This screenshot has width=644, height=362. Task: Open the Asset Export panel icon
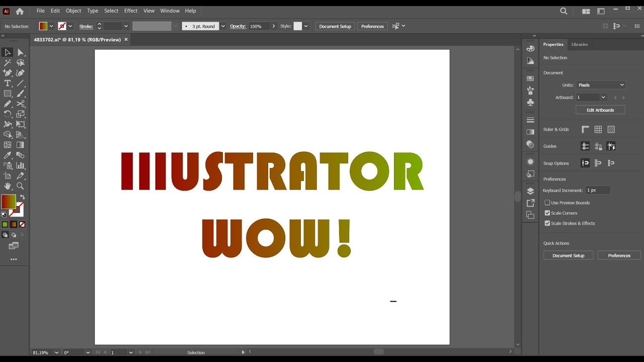(530, 203)
